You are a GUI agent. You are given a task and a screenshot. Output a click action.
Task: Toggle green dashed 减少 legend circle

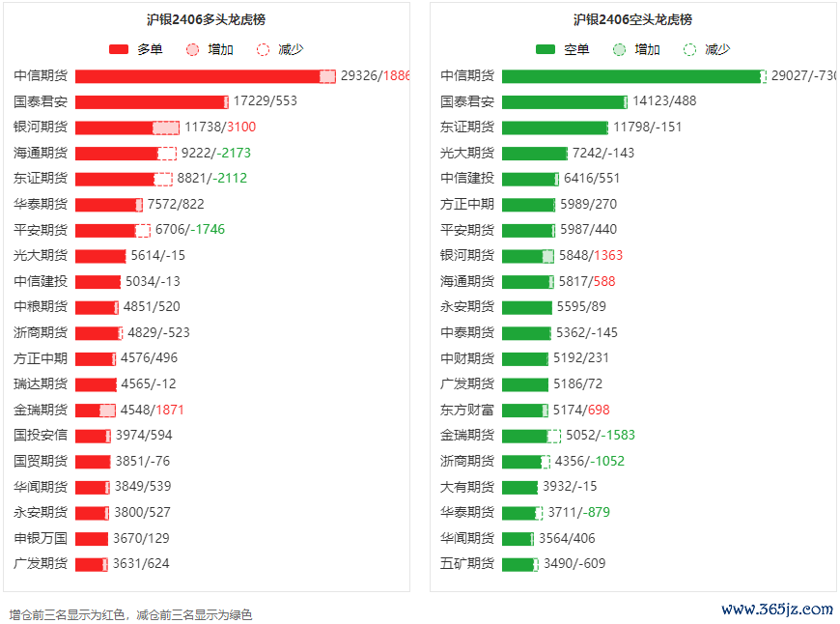click(x=690, y=49)
